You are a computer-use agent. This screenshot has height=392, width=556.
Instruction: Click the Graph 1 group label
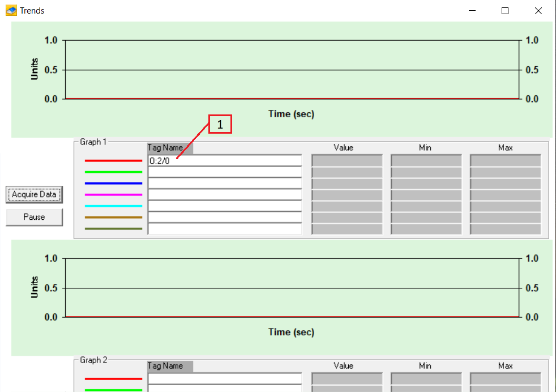(x=93, y=142)
